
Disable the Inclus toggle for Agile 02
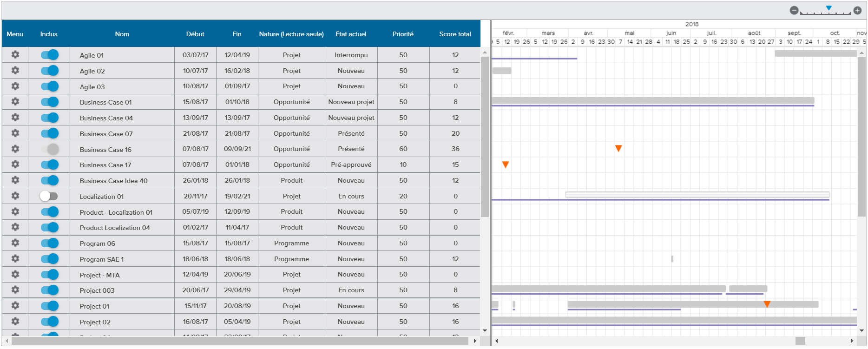coord(50,71)
